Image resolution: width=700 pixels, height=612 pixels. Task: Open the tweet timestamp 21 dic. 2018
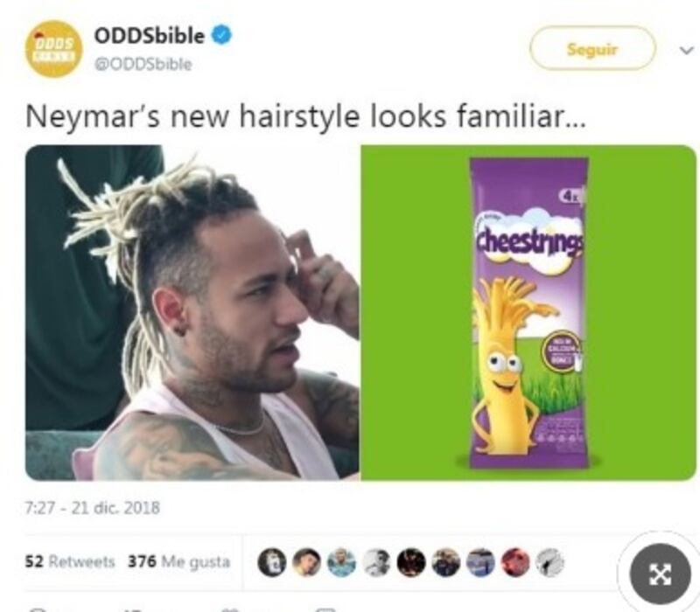93,508
